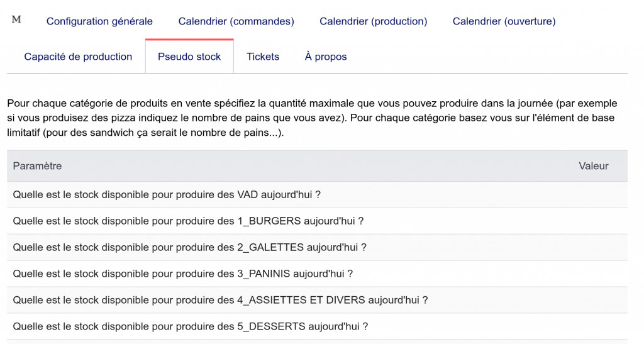Click the empty Valeur cell for 3_PANINIS
The height and width of the screenshot is (344, 644).
593,274
